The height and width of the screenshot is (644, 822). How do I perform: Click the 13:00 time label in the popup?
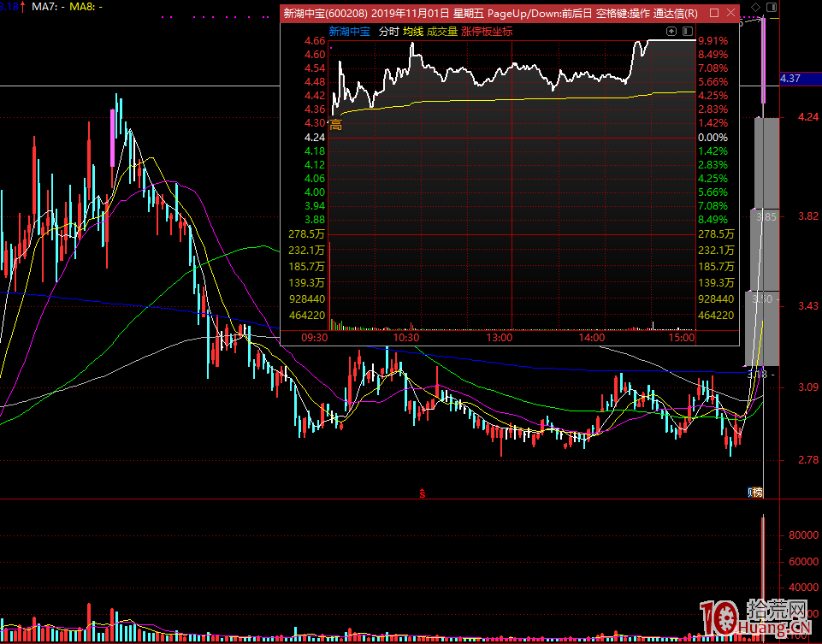point(499,338)
